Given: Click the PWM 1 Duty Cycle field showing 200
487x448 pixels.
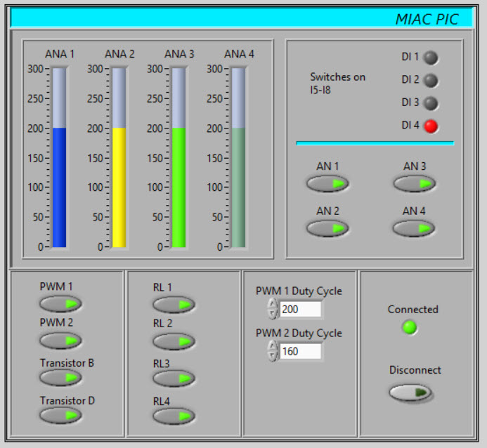Looking at the screenshot, I should (x=300, y=309).
